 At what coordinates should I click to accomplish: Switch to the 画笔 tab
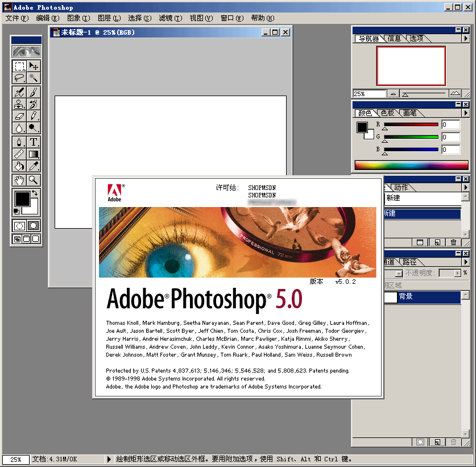click(410, 113)
